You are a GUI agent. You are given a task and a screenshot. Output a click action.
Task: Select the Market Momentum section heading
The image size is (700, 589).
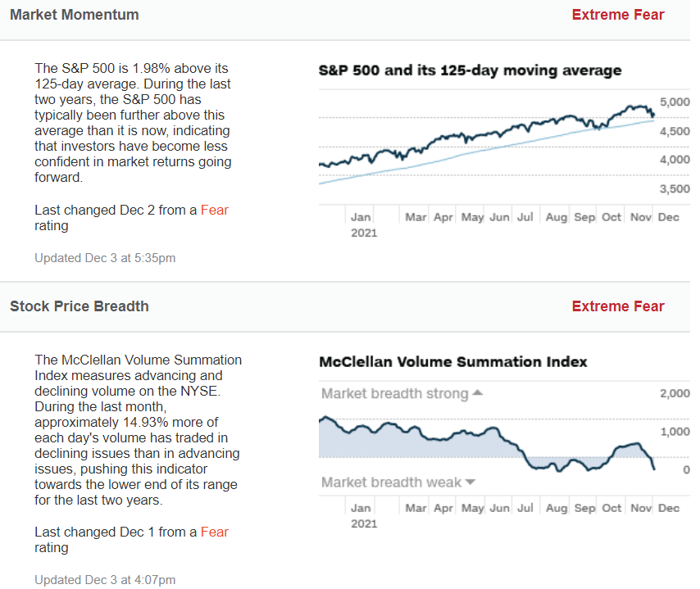click(x=75, y=15)
